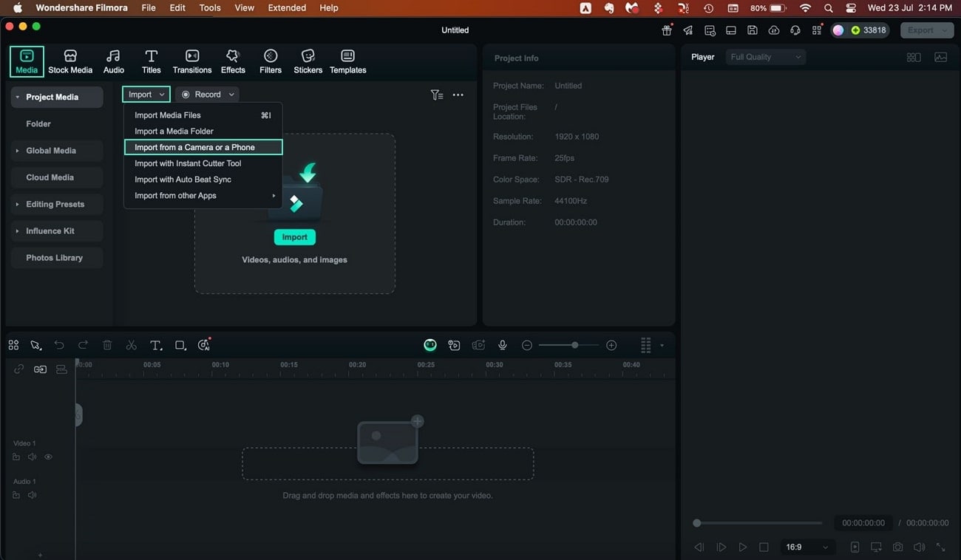Play the preview with the play button
Screen dimensions: 961x560
point(743,547)
